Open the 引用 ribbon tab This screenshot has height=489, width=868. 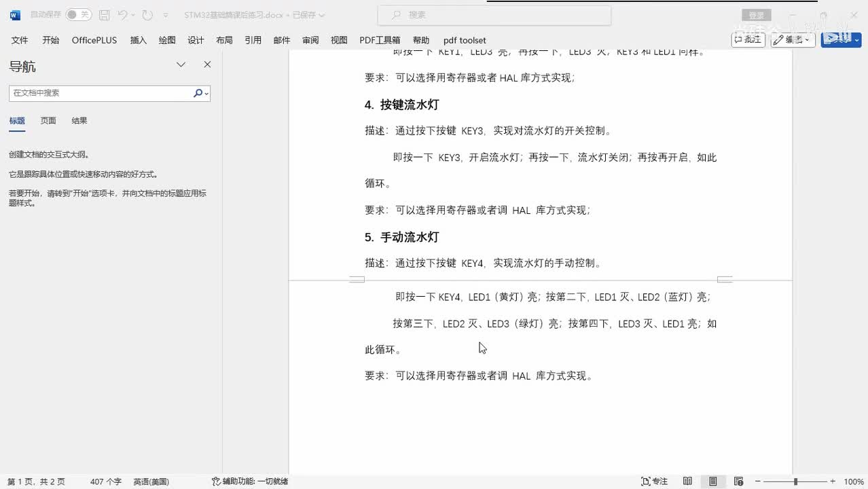(x=253, y=40)
